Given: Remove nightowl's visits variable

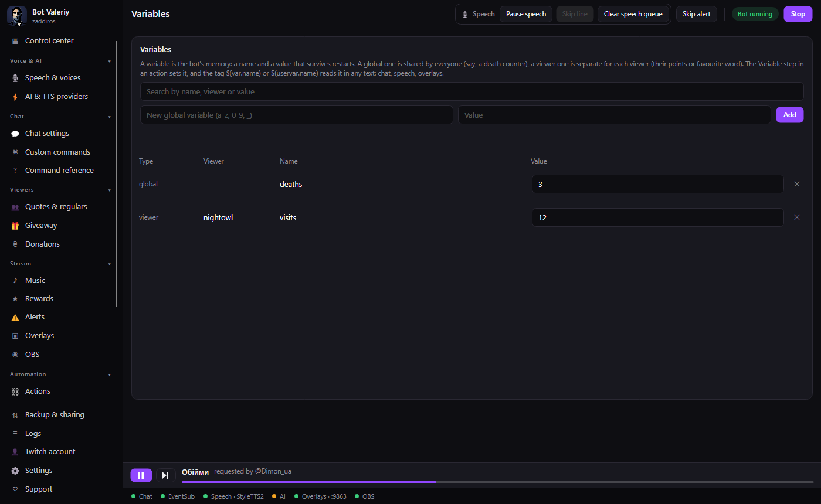Looking at the screenshot, I should pos(797,217).
